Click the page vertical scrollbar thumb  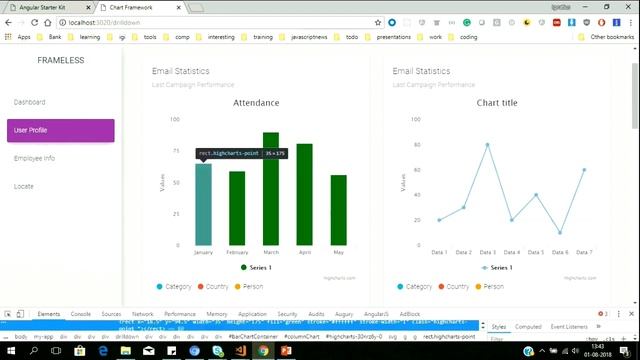click(635, 96)
